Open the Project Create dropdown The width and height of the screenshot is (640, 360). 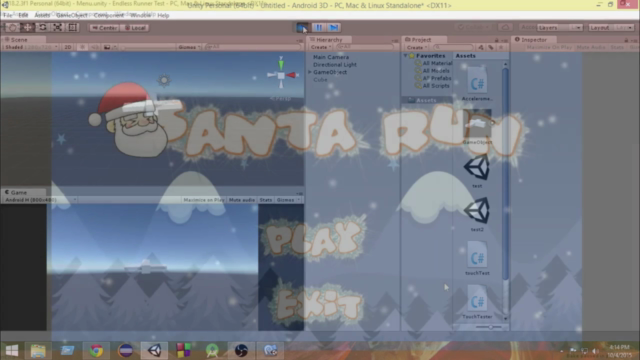pyautogui.click(x=416, y=47)
